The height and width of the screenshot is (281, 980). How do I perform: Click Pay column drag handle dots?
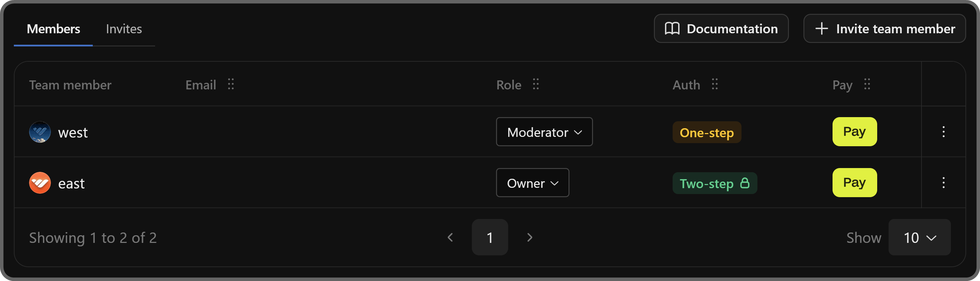pyautogui.click(x=867, y=84)
